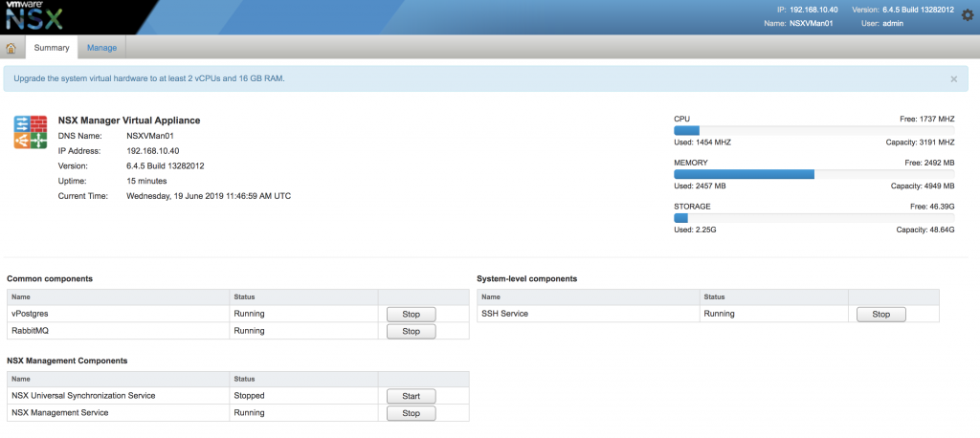Select the vPostgres row name

pyautogui.click(x=30, y=314)
